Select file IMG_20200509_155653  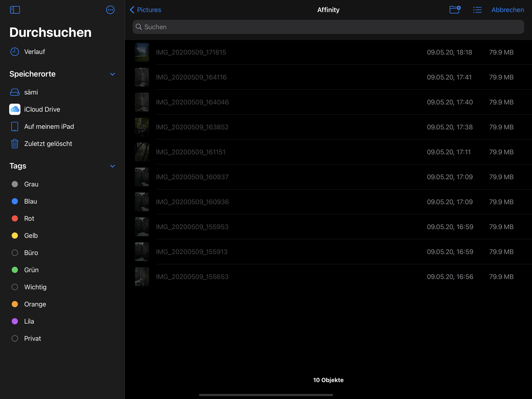[x=328, y=277]
